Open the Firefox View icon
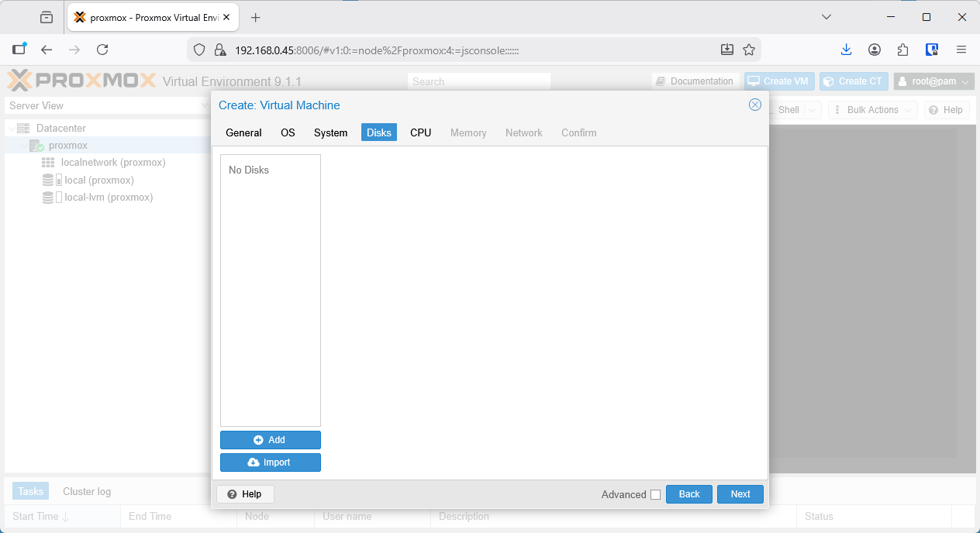The width and height of the screenshot is (980, 533). click(x=47, y=17)
